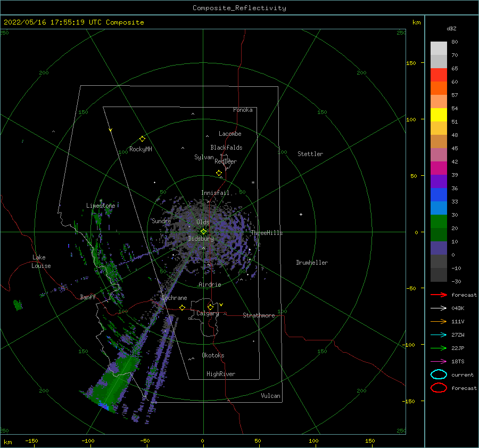Click the white plus marker north of Drumheller
Image resolution: width=479 pixels, height=448 pixels.
[301, 214]
